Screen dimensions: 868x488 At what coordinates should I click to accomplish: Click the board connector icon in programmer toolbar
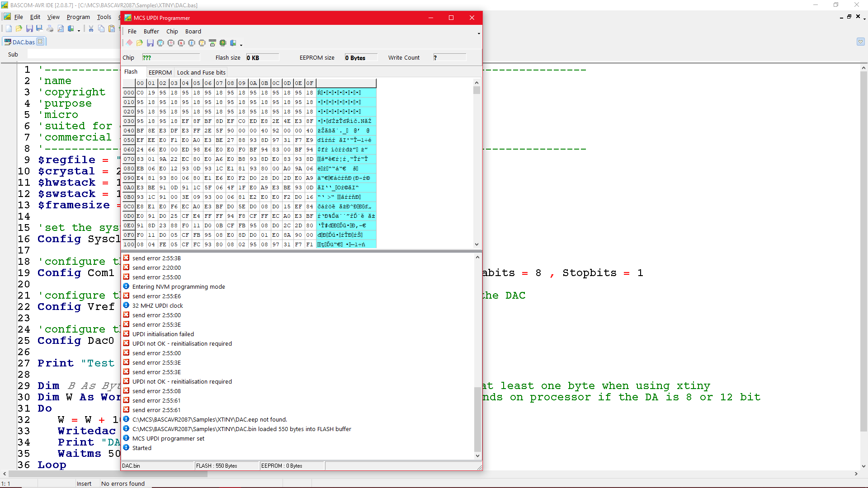tap(212, 42)
